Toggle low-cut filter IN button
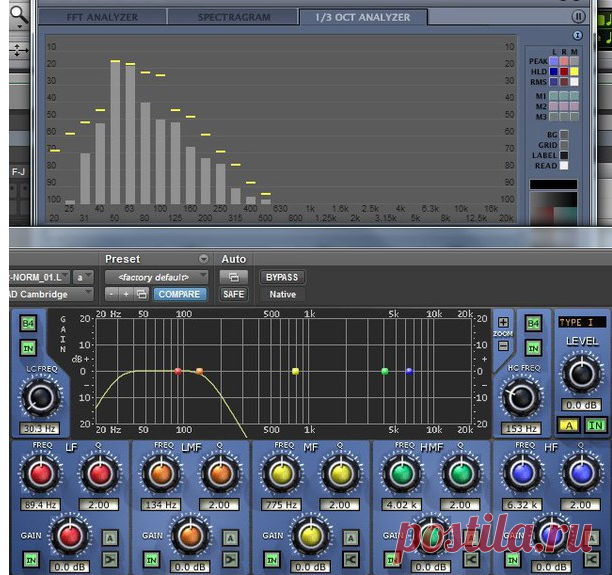 (28, 348)
